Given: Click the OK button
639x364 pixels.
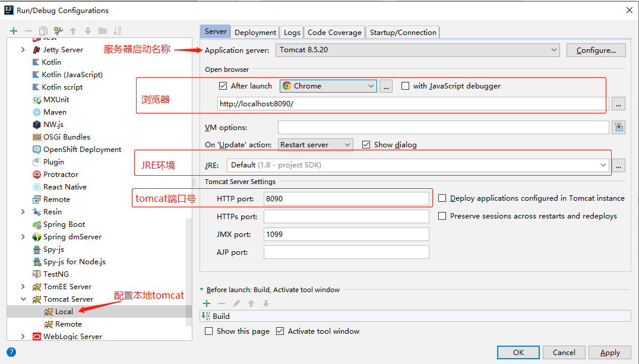Looking at the screenshot, I should point(518,352).
